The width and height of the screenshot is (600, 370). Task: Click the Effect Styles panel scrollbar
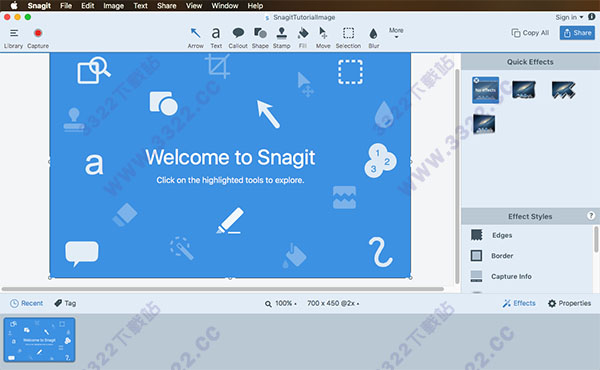(x=596, y=240)
